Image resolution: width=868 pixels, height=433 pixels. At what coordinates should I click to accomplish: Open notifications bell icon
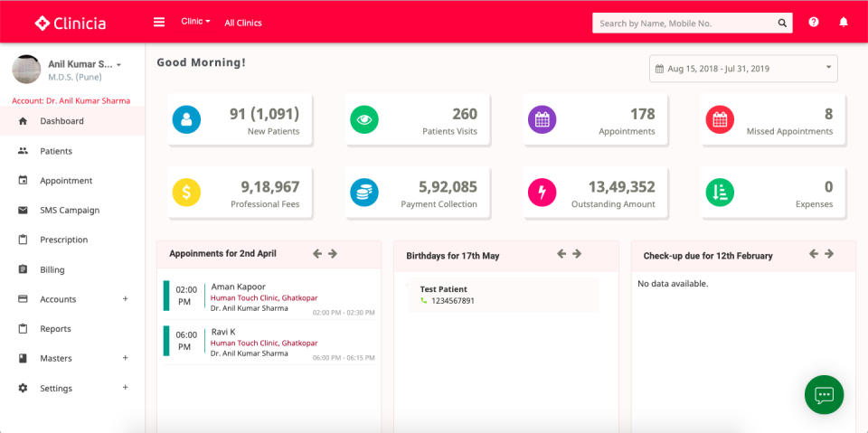[843, 23]
